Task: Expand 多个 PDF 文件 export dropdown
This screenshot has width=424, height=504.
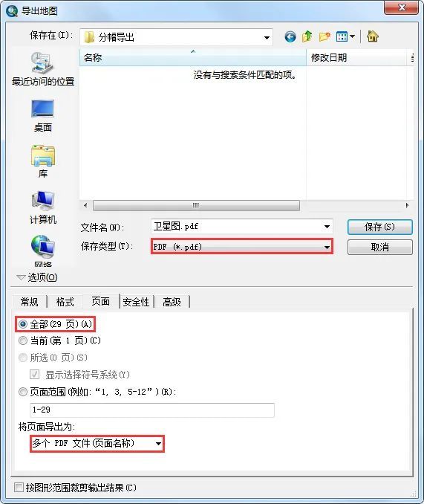Action: (97, 444)
